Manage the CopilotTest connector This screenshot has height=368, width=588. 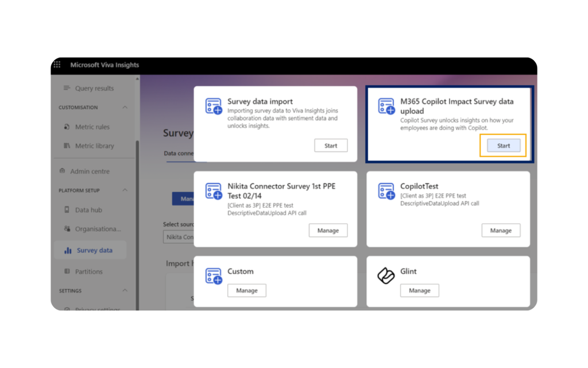501,231
